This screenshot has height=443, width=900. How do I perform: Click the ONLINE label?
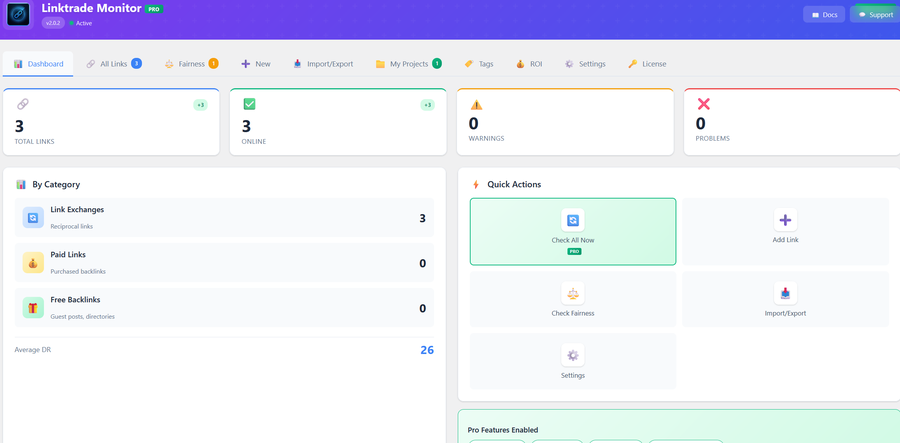pyautogui.click(x=254, y=141)
